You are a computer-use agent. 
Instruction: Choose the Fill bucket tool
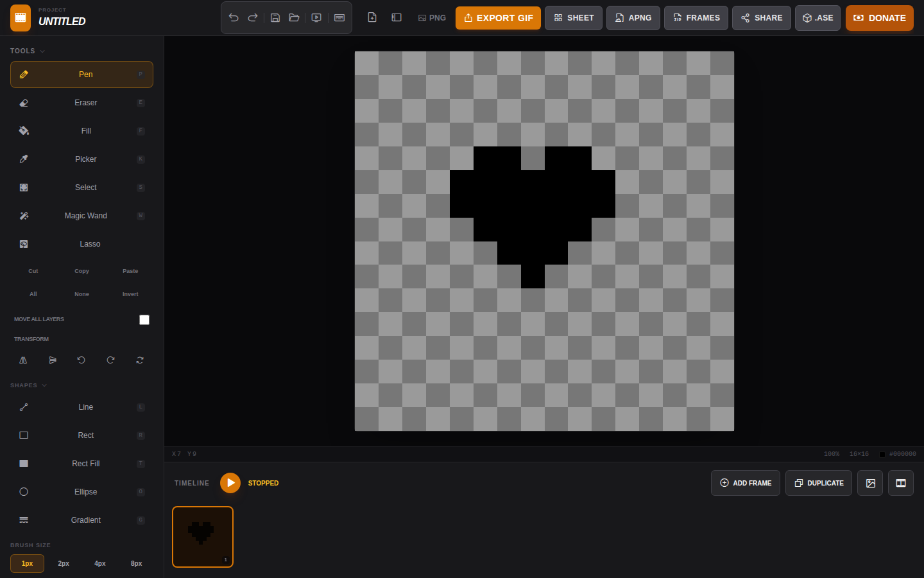click(81, 131)
